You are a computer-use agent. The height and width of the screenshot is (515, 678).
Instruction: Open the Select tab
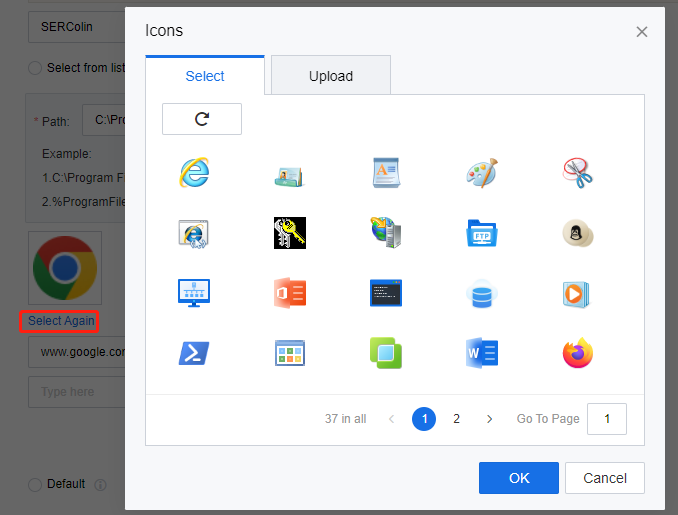(x=205, y=75)
